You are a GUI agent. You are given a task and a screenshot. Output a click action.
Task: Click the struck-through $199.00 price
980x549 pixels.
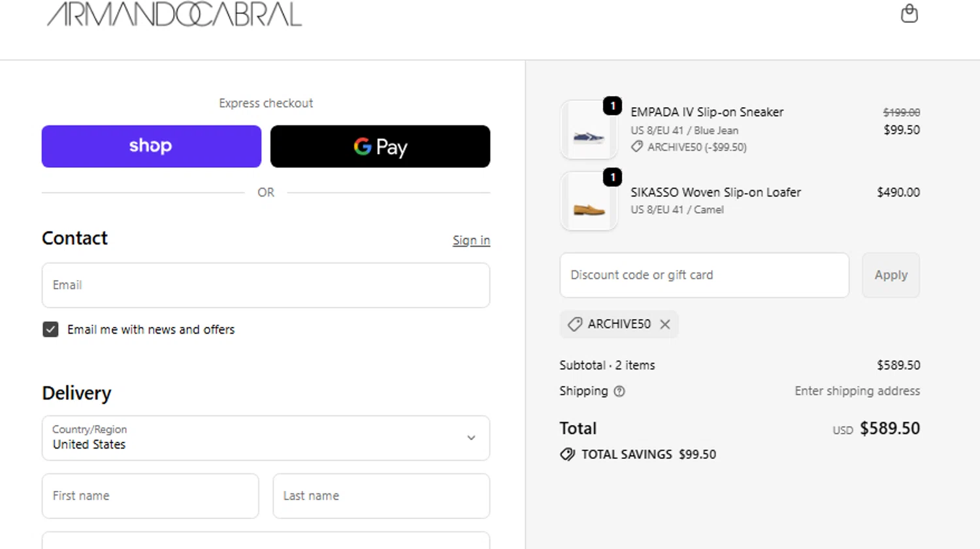click(902, 112)
